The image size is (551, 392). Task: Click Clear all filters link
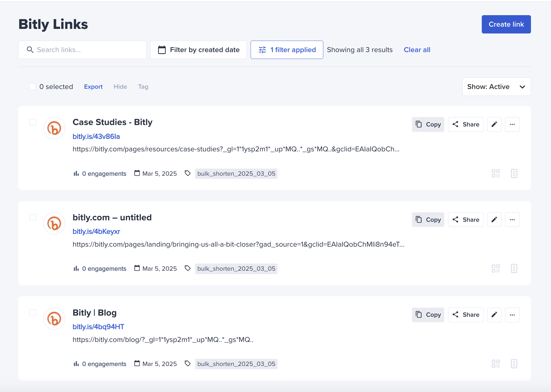(x=417, y=50)
